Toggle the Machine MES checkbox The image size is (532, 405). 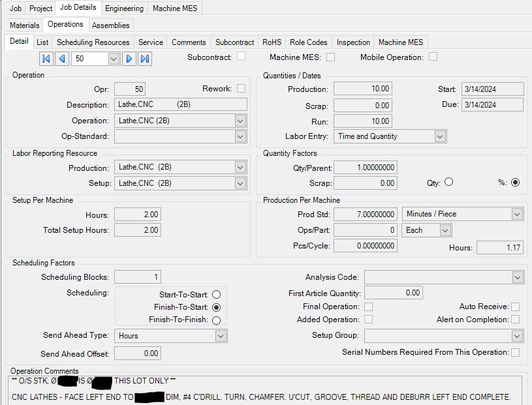pyautogui.click(x=330, y=57)
